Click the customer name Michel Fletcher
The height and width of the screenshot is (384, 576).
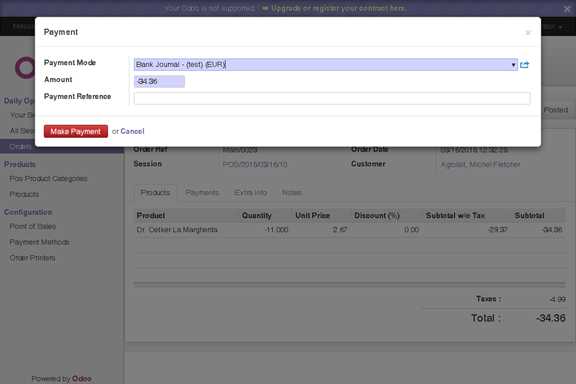(x=480, y=164)
